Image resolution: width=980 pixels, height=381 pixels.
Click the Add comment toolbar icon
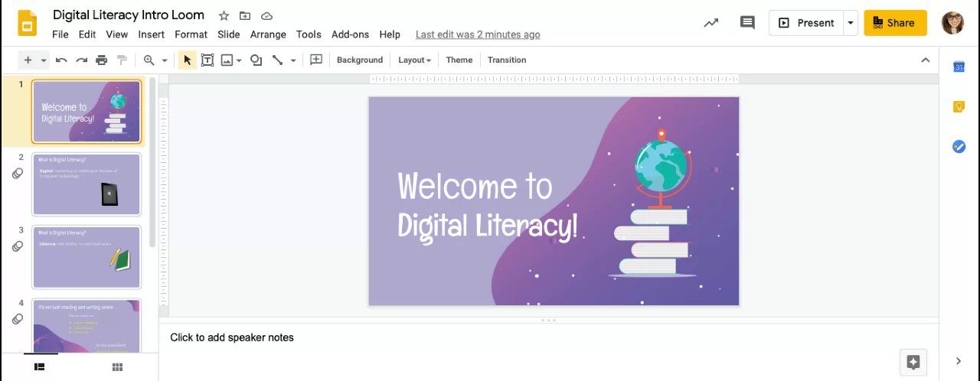tap(315, 60)
